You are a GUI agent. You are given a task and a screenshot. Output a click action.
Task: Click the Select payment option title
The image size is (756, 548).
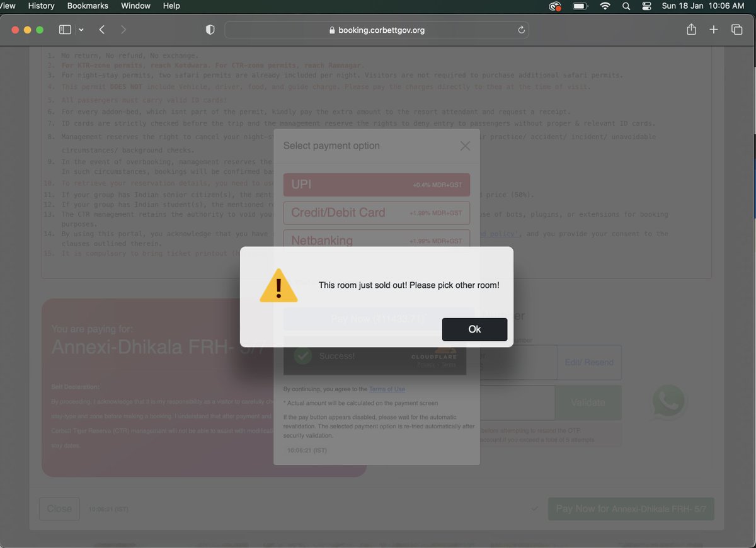[331, 146]
